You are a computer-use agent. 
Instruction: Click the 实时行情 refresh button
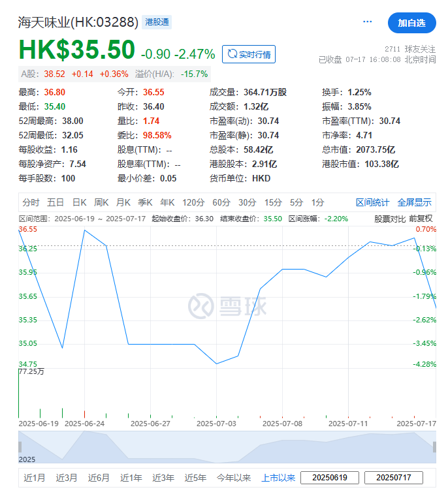click(249, 54)
